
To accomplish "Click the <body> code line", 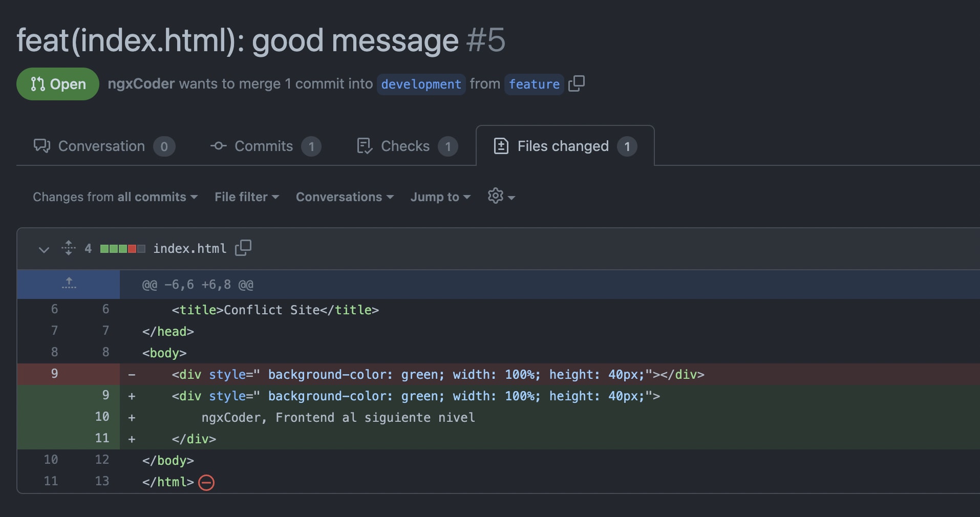I will pos(164,353).
